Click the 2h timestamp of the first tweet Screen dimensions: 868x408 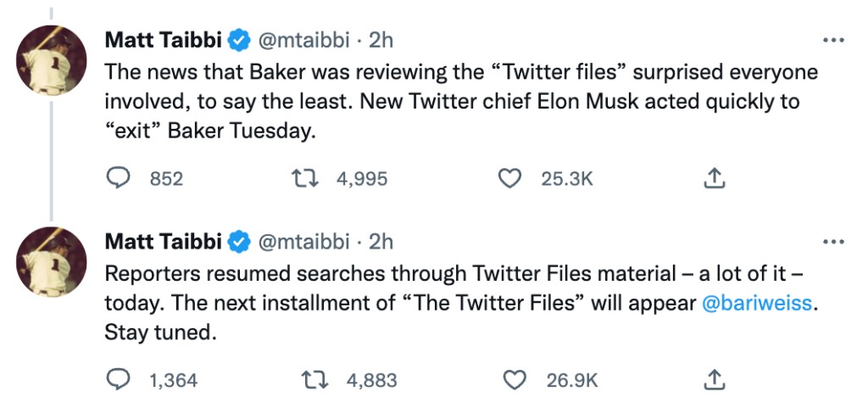tap(381, 41)
